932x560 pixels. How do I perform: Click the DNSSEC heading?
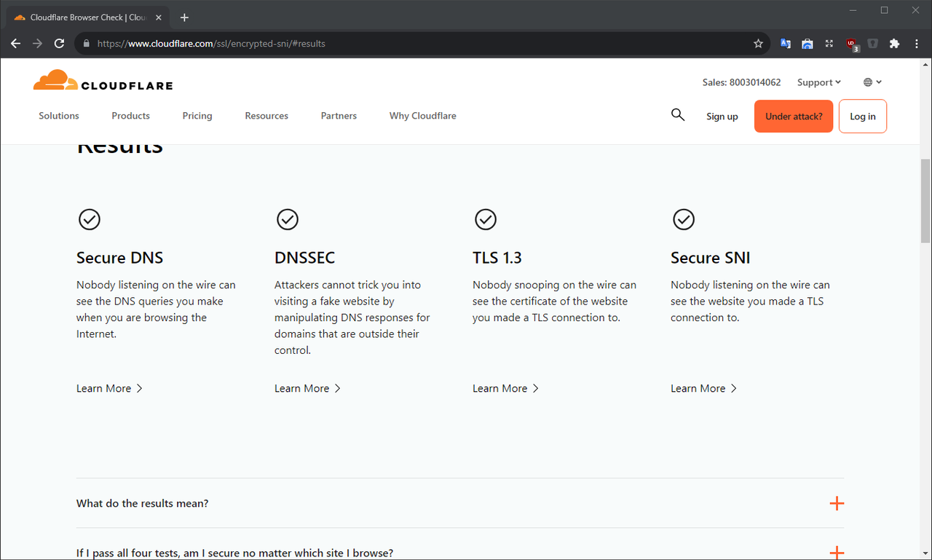(x=305, y=258)
